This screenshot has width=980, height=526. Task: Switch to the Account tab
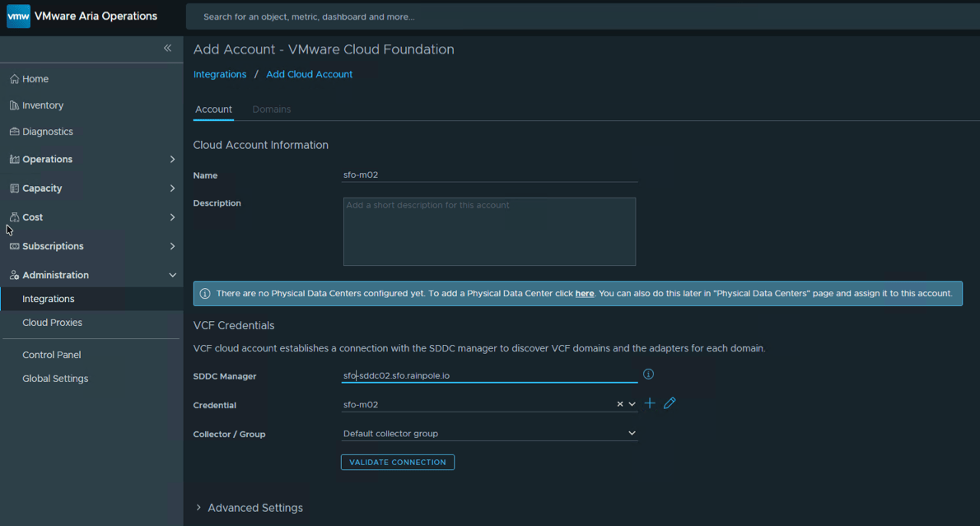[x=214, y=109]
